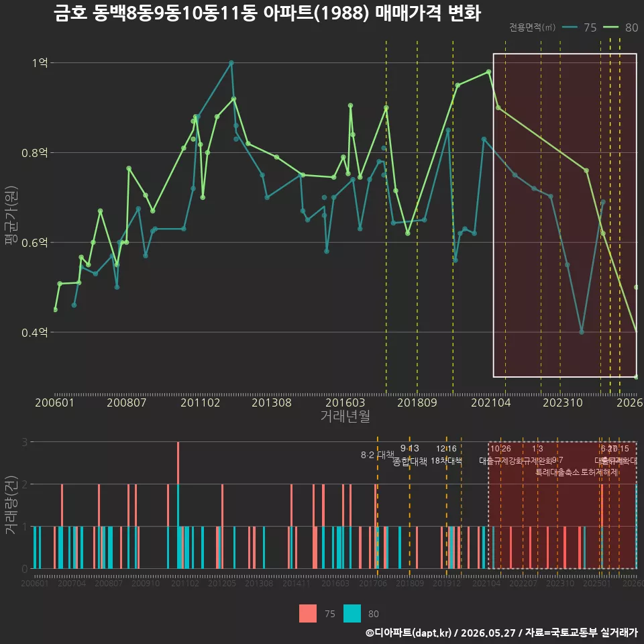Click the 75㎡ peak data point at 1억
The height and width of the screenshot is (644, 644).
click(231, 63)
